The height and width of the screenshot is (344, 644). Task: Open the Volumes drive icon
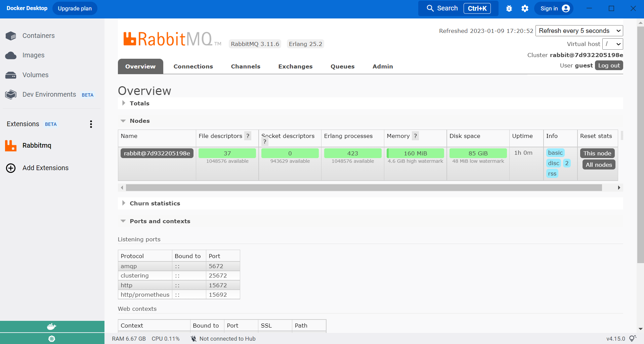pos(11,75)
